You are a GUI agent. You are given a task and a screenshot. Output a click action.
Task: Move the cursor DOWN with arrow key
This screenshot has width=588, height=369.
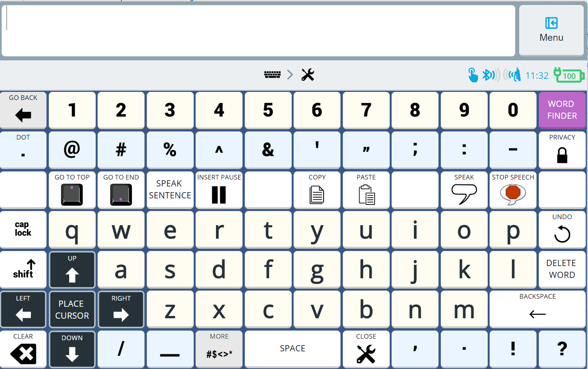[x=72, y=349]
